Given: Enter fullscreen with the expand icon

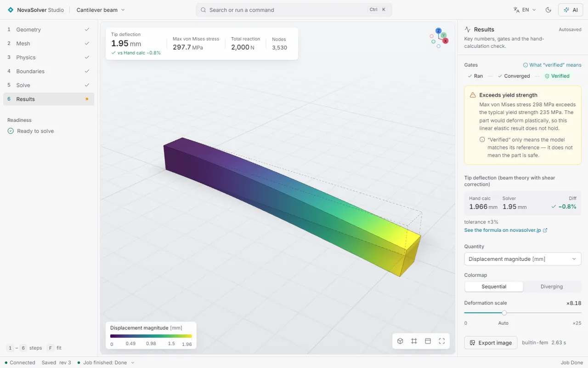Looking at the screenshot, I should 441,341.
